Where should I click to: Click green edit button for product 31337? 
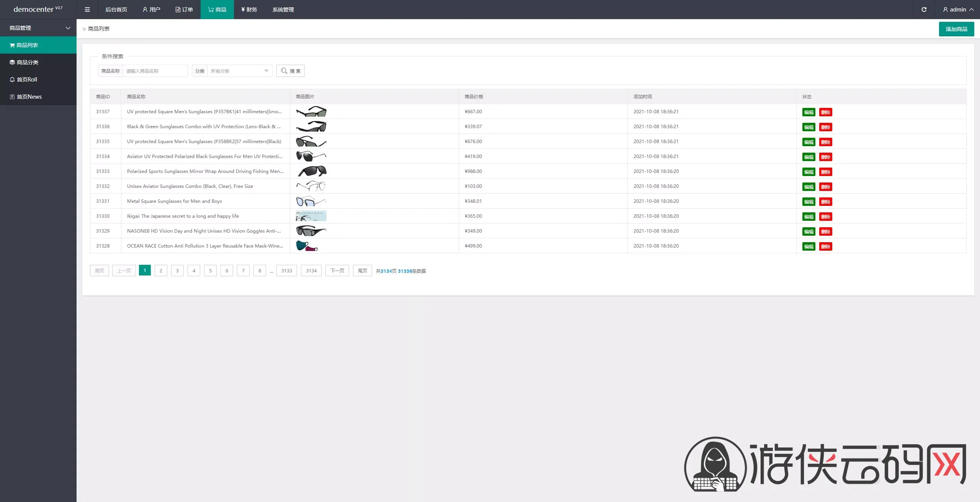click(x=808, y=112)
